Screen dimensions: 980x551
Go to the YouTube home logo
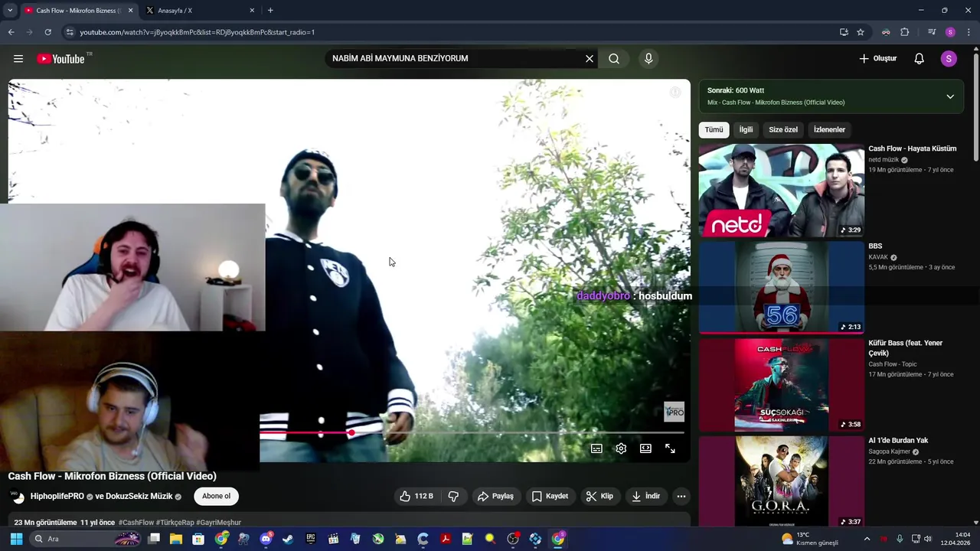pyautogui.click(x=60, y=59)
